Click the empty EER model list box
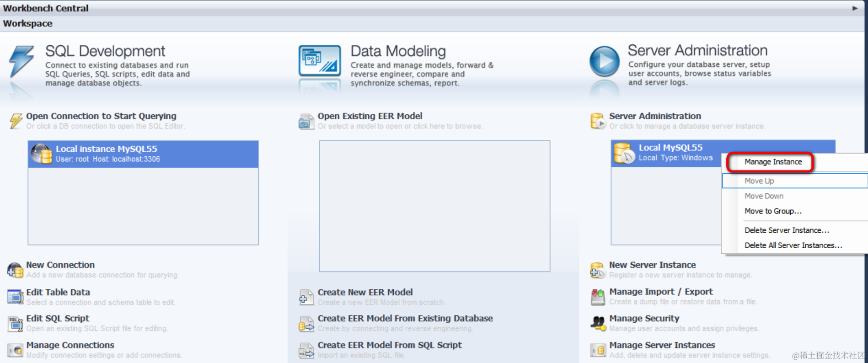 (x=434, y=206)
